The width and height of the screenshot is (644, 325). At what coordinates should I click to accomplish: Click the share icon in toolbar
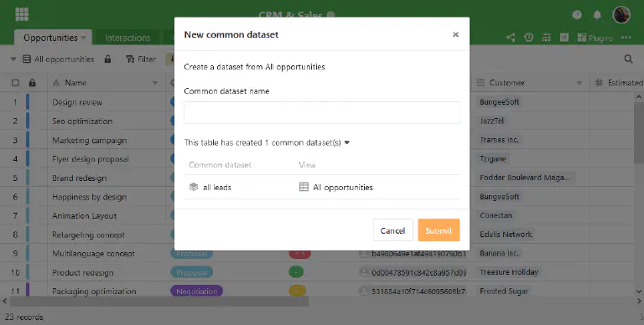(x=511, y=38)
